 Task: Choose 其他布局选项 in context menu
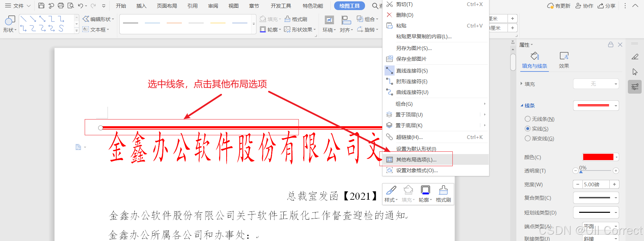click(436, 159)
